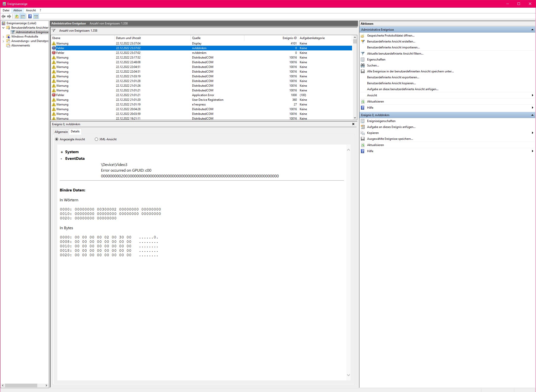Select the XML-Ansicht radio button

pyautogui.click(x=96, y=139)
